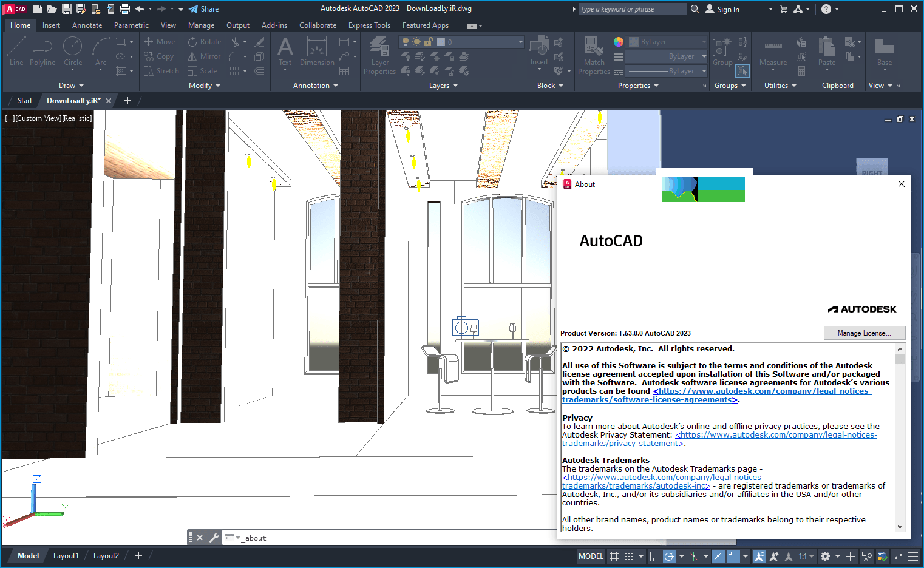The width and height of the screenshot is (924, 568).
Task: Toggle Object snap tracking in status bar
Action: click(719, 556)
